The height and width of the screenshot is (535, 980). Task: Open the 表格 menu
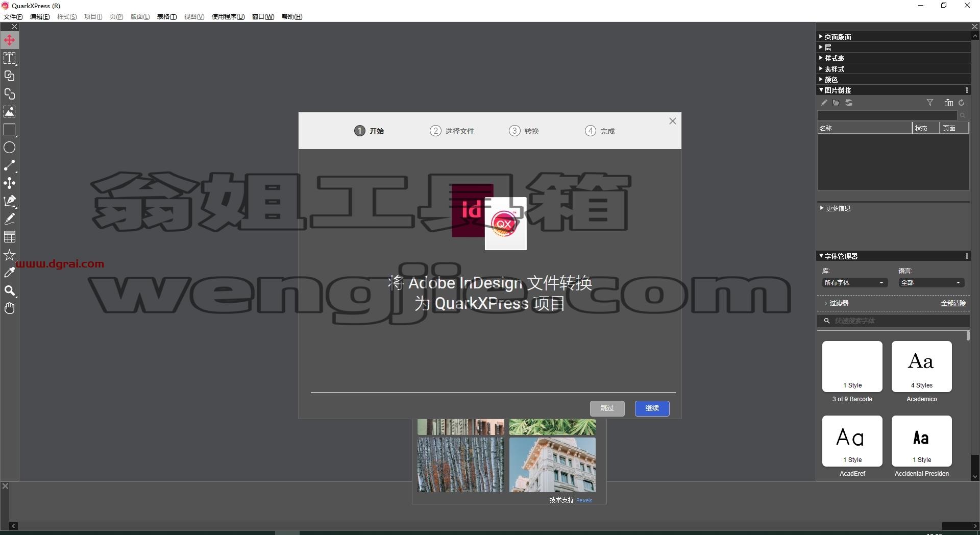(x=166, y=17)
